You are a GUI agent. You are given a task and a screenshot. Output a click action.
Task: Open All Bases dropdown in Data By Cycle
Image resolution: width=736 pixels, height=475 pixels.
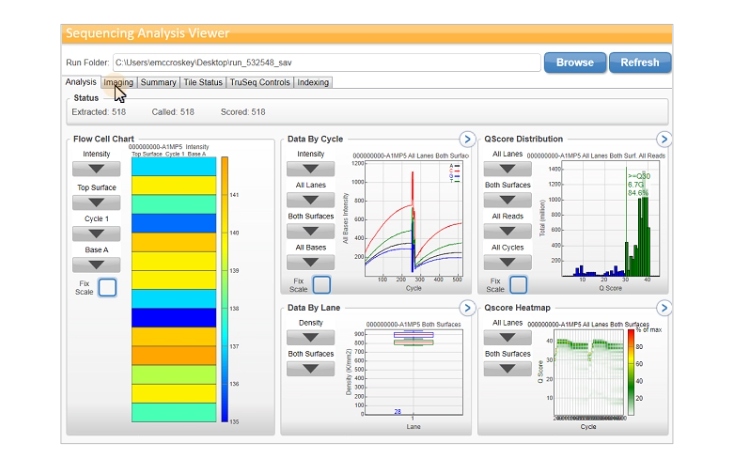tap(311, 262)
